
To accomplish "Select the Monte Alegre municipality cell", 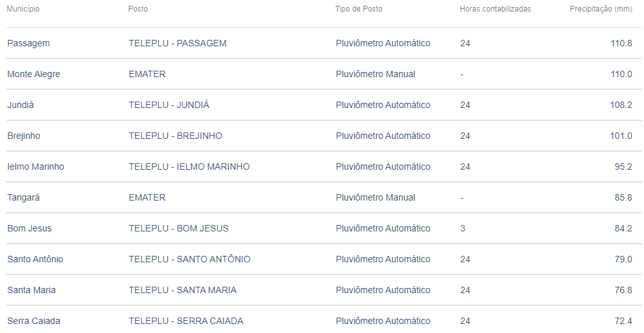I will point(33,75).
